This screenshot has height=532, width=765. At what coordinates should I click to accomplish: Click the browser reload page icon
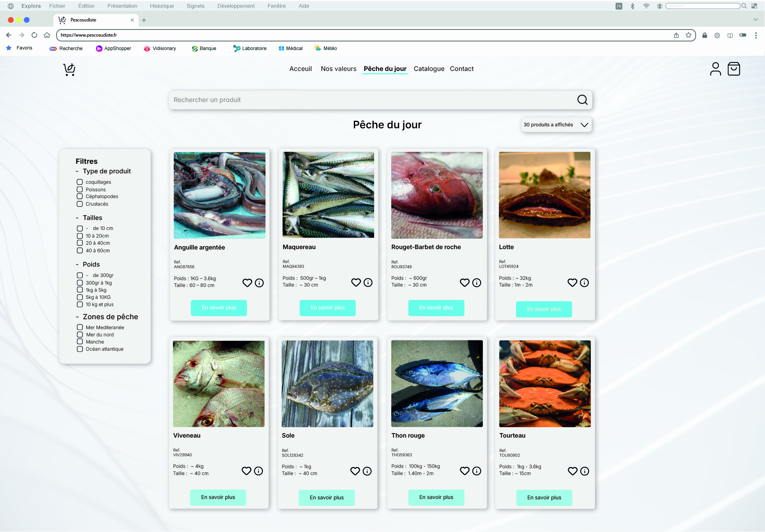34,35
